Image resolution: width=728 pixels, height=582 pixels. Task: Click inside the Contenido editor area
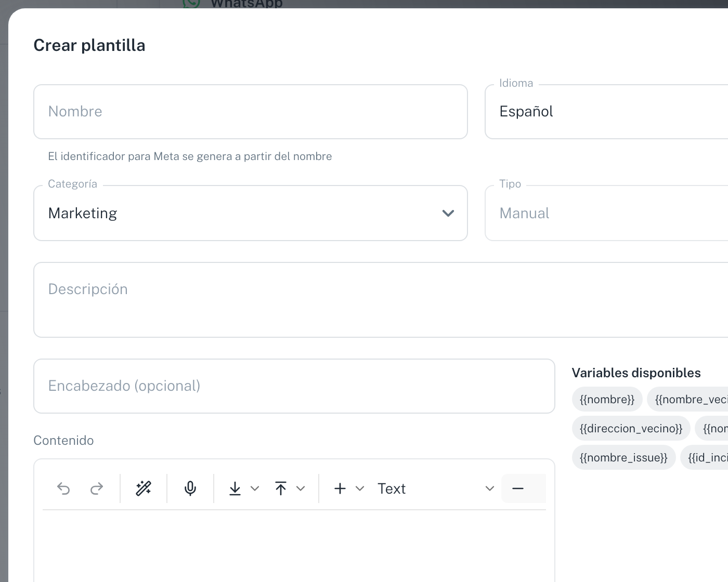coord(294,546)
